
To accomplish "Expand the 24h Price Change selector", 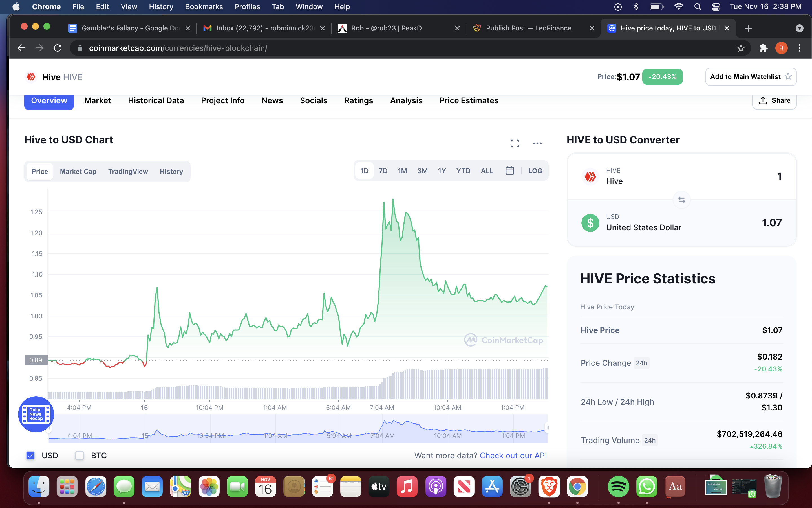I will pos(641,363).
